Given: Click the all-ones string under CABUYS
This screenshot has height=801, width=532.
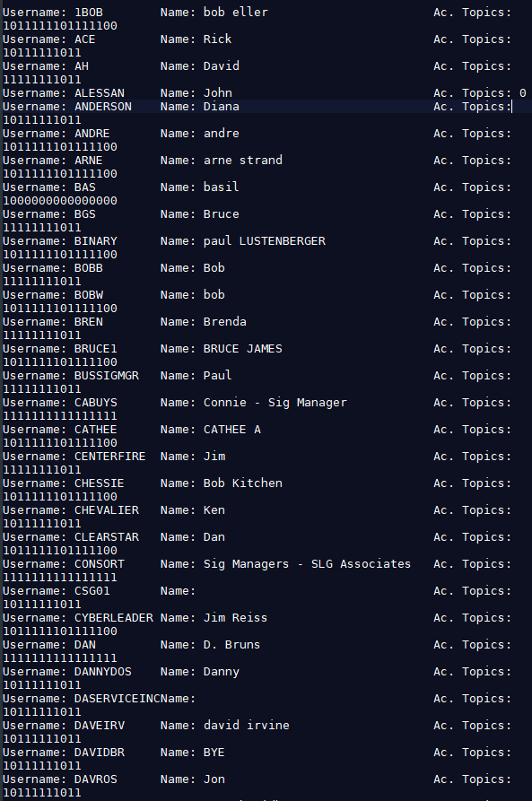Looking at the screenshot, I should point(60,416).
